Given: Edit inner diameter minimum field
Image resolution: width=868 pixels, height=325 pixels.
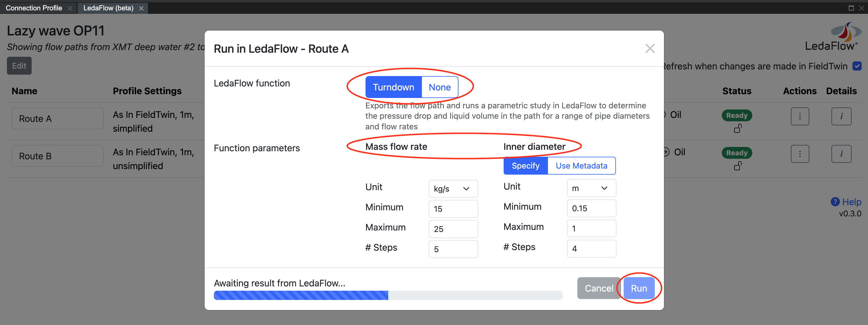Looking at the screenshot, I should coord(591,208).
